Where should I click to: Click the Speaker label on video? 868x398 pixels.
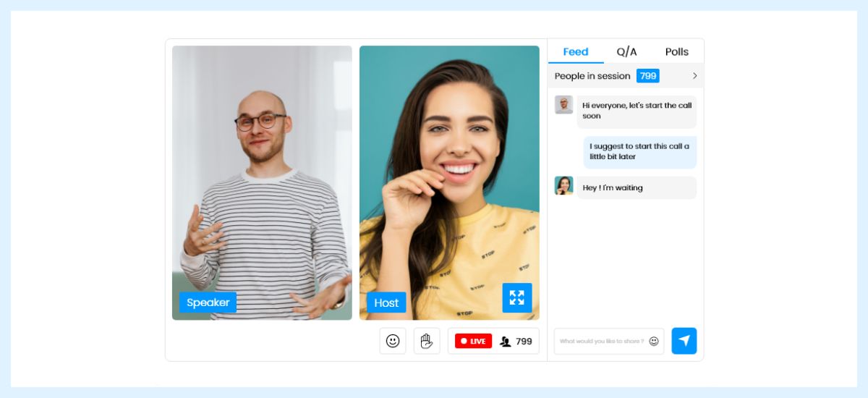pyautogui.click(x=208, y=302)
